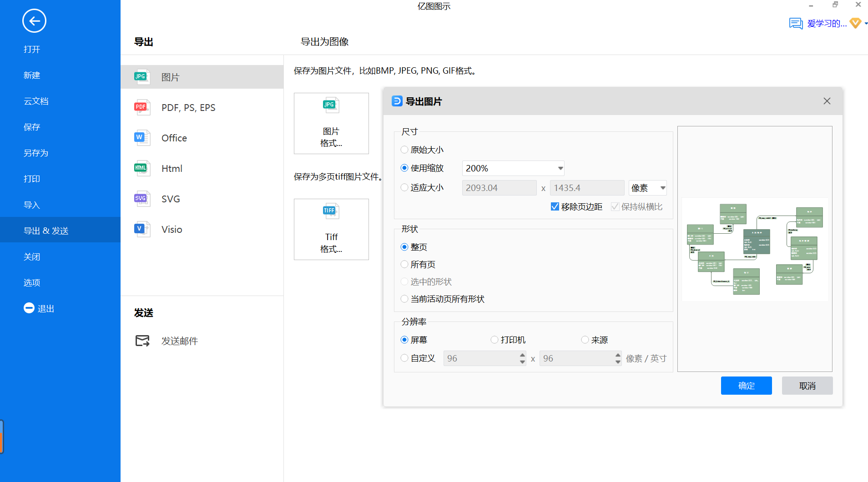
Task: Click the Visio file icon
Action: (141, 229)
